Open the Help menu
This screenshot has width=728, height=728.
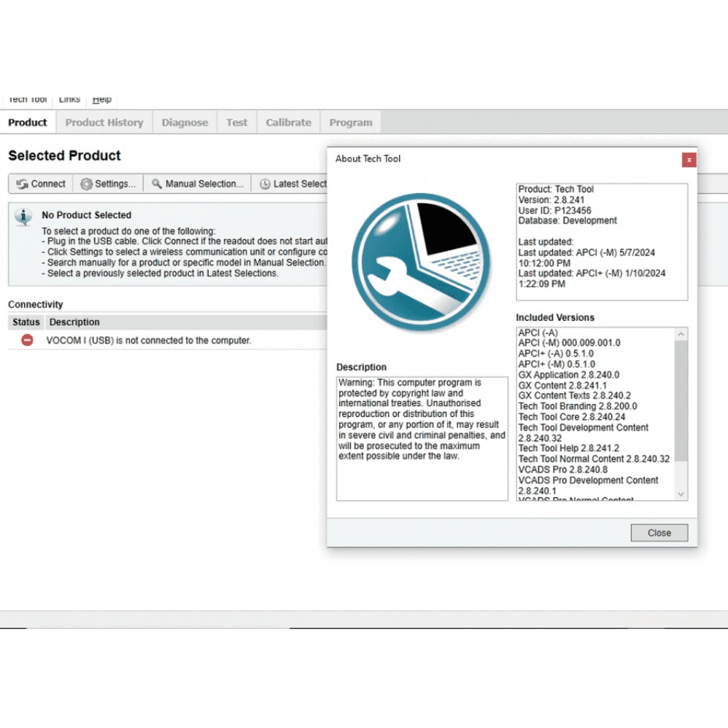coord(102,99)
